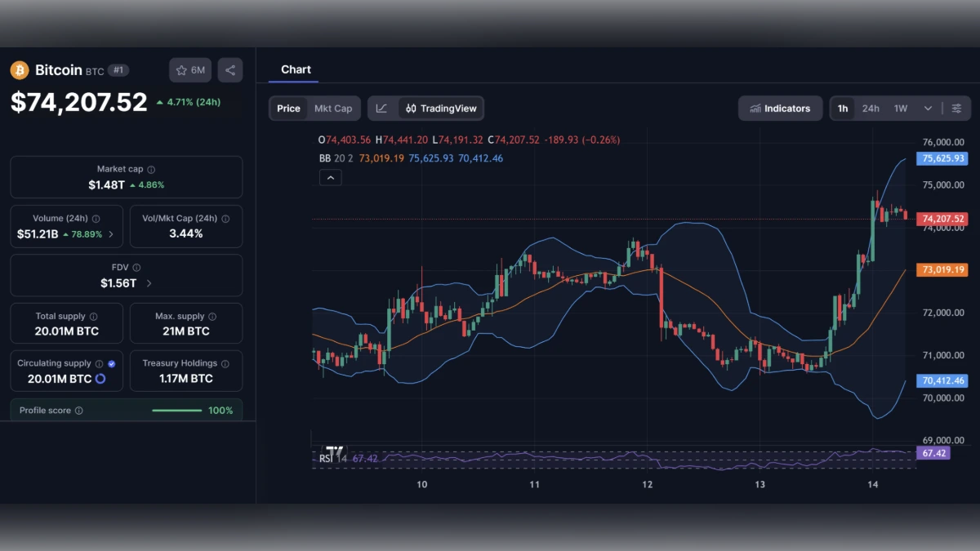Open the Indicators panel
980x551 pixels.
point(780,108)
